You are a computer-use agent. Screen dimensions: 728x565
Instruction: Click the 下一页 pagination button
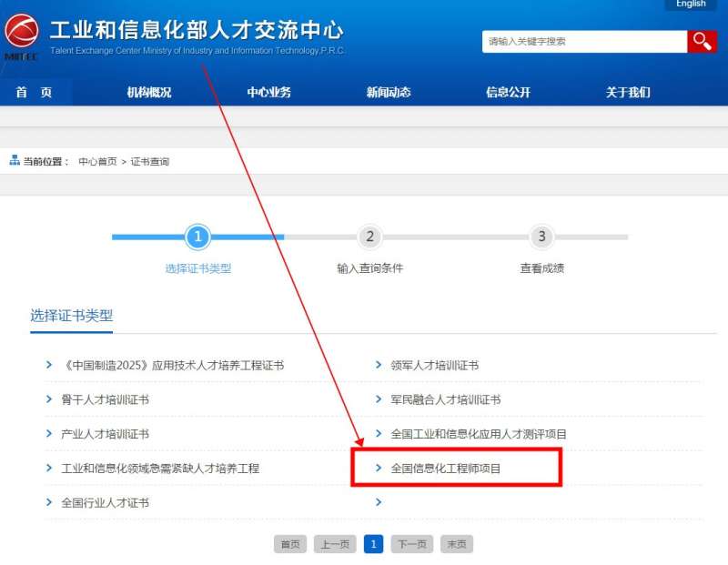tap(411, 543)
